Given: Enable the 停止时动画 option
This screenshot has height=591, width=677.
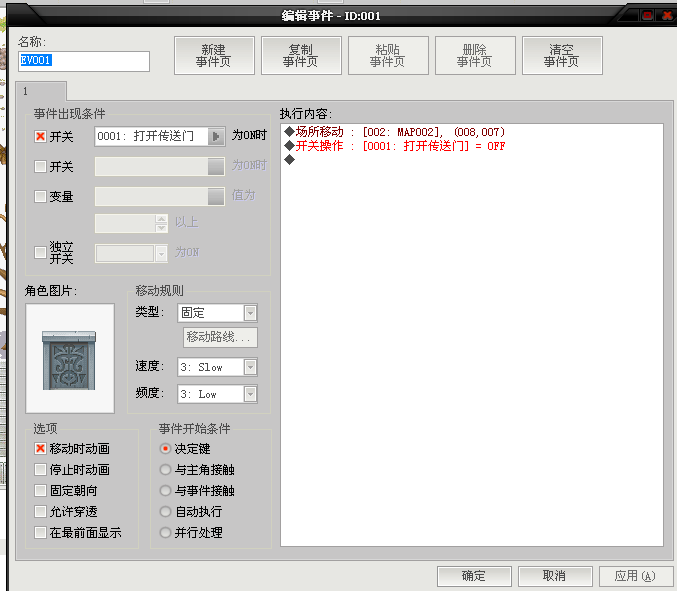Looking at the screenshot, I should [x=40, y=469].
